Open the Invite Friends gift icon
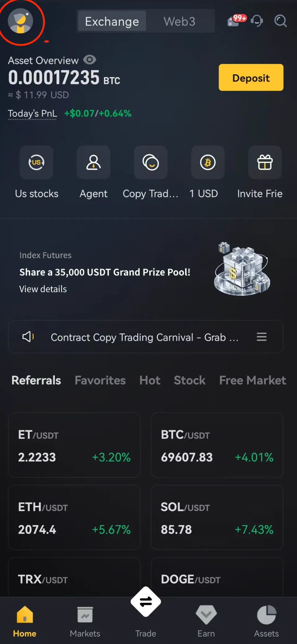This screenshot has width=297, height=644. tap(265, 162)
